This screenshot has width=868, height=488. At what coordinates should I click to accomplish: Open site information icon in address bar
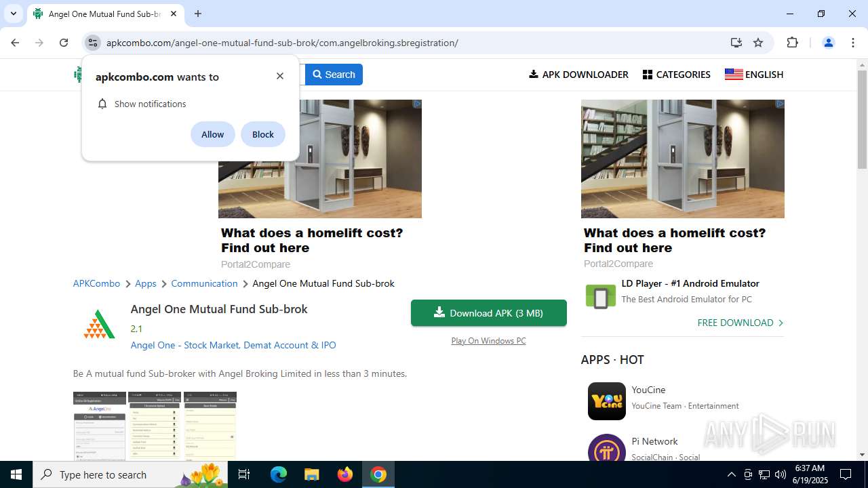point(93,43)
